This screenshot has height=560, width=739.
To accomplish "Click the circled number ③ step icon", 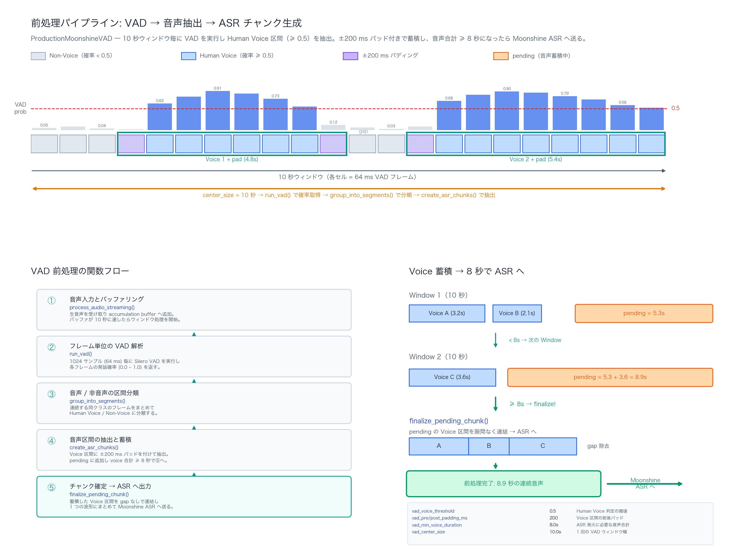I will coord(51,394).
